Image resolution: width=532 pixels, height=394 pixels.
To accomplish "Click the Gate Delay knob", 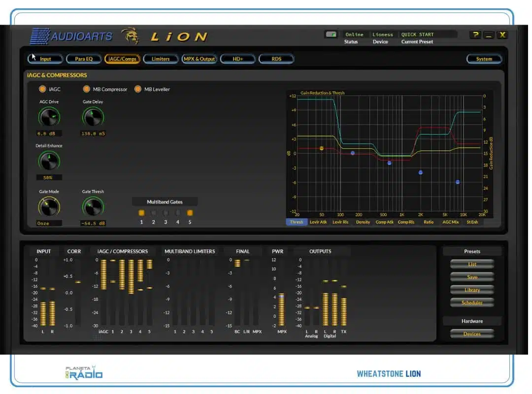I will tap(93, 117).
